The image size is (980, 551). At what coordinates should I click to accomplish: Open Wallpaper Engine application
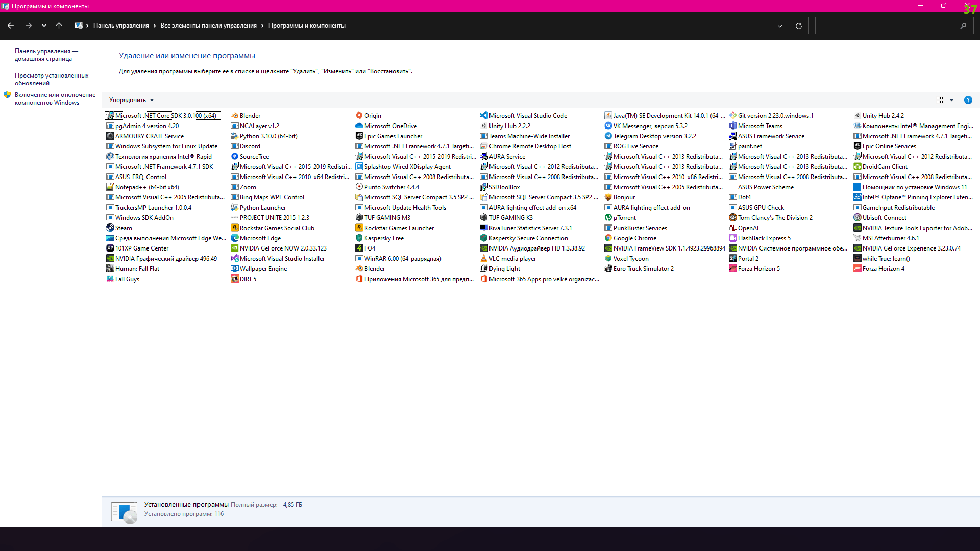(x=263, y=268)
